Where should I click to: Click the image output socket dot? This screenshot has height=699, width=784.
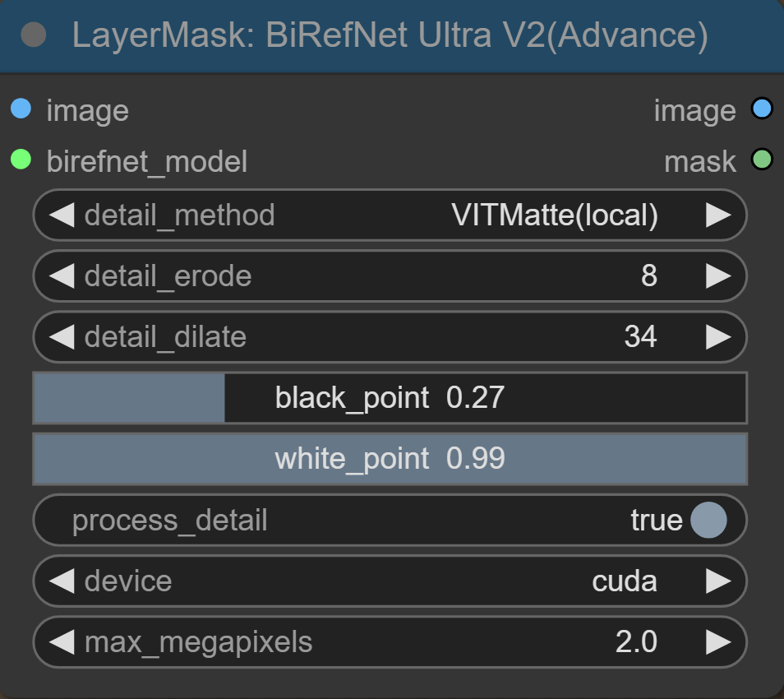point(762,109)
